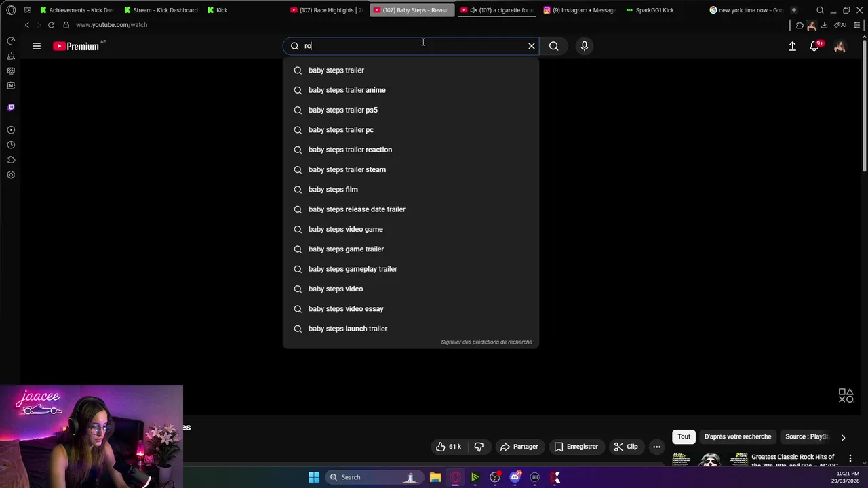Switch to new york time now Google tab

point(746,10)
